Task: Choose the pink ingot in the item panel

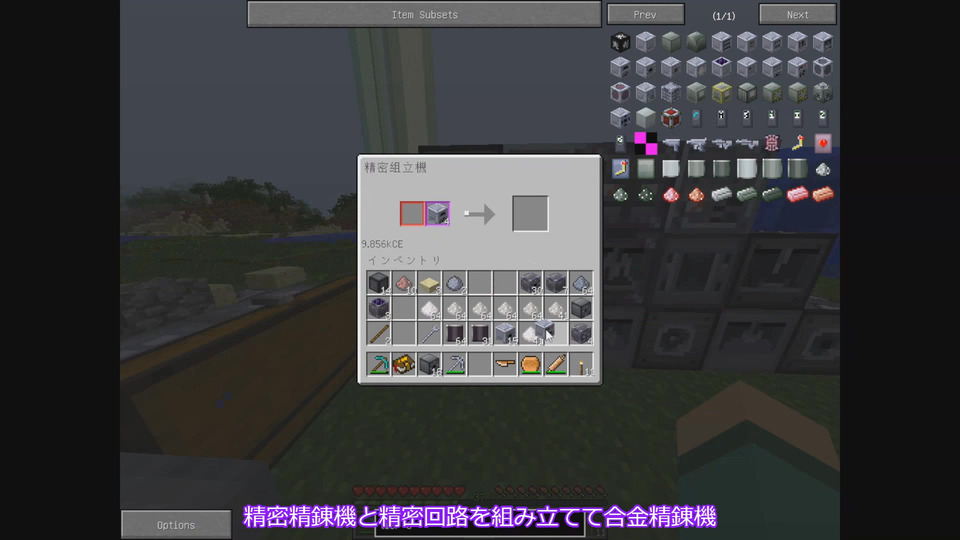Action: click(797, 194)
